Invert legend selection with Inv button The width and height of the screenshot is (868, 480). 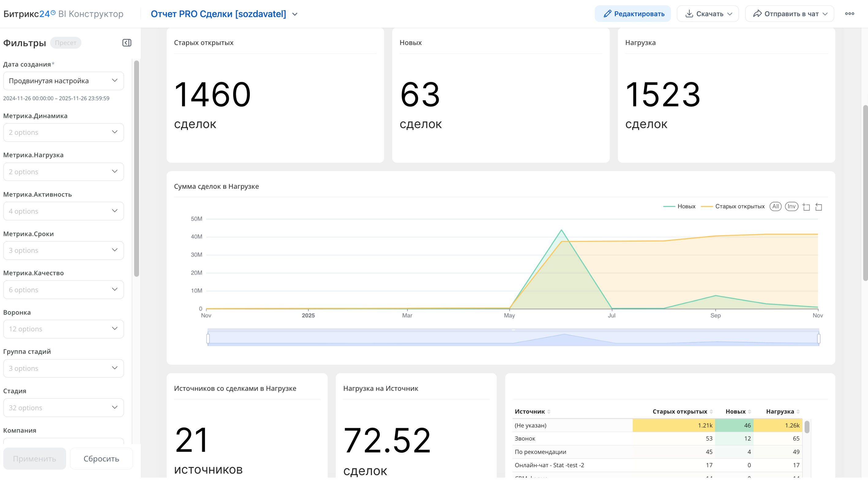pyautogui.click(x=791, y=206)
